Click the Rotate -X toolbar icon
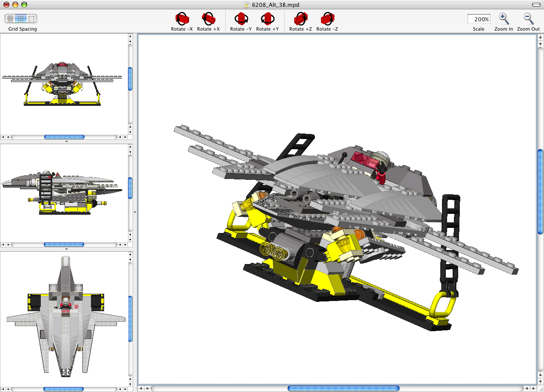This screenshot has width=544, height=392. point(182,18)
